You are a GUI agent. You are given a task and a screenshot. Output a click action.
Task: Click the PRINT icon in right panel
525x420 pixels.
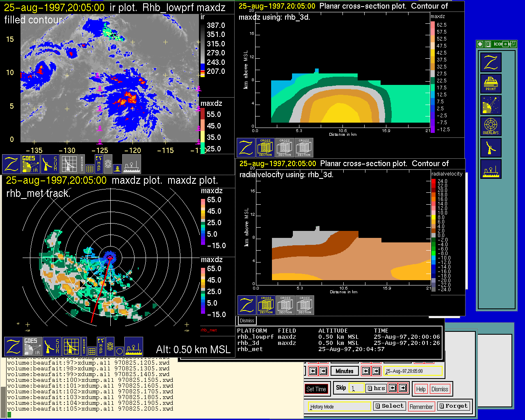tap(491, 84)
